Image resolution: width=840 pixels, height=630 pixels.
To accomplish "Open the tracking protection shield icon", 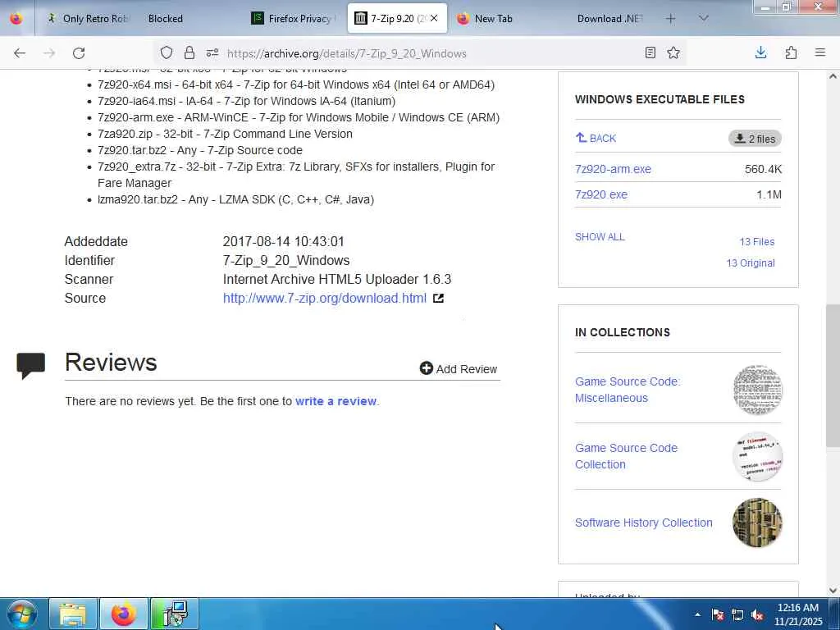I will (167, 53).
